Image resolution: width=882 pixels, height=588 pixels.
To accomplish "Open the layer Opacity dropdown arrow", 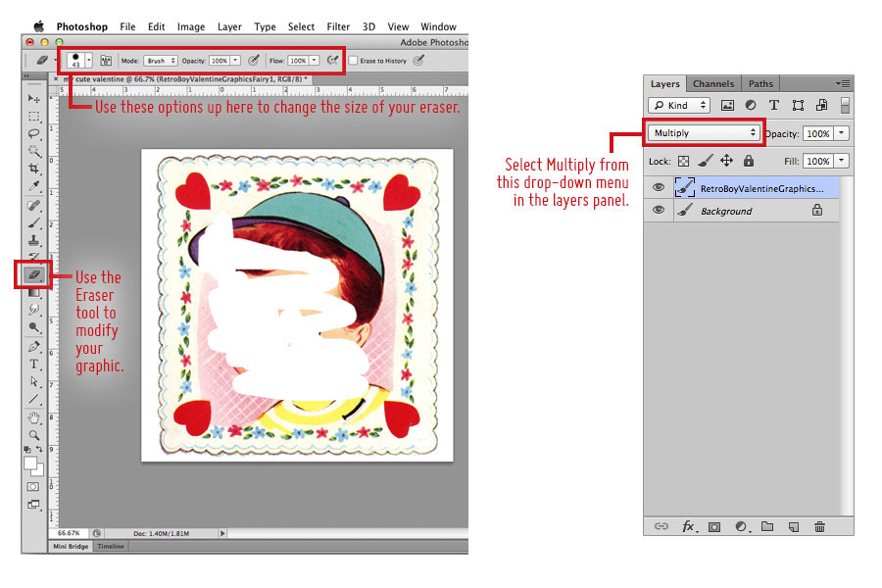I will (842, 133).
